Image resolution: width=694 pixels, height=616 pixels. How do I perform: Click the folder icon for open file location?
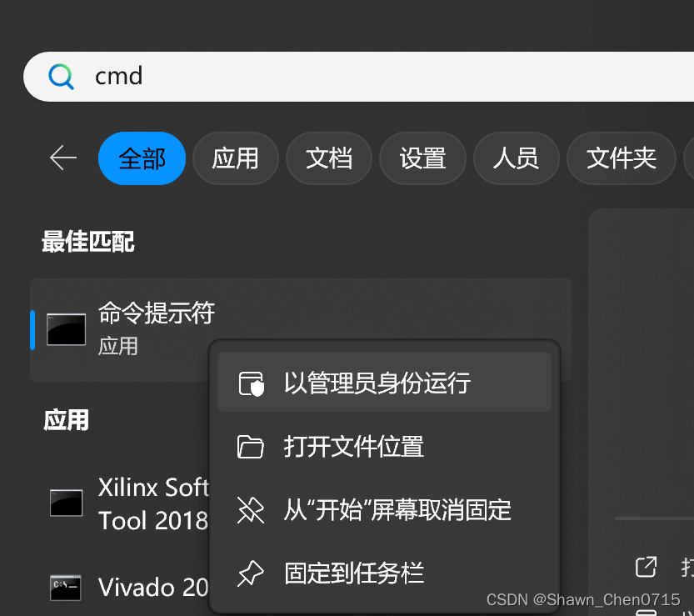pos(251,447)
